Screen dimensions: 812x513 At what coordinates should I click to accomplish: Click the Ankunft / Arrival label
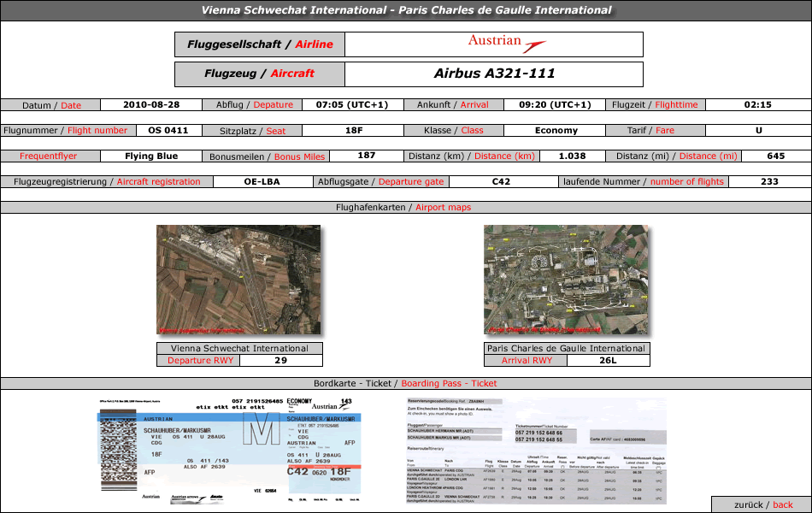[x=454, y=104]
